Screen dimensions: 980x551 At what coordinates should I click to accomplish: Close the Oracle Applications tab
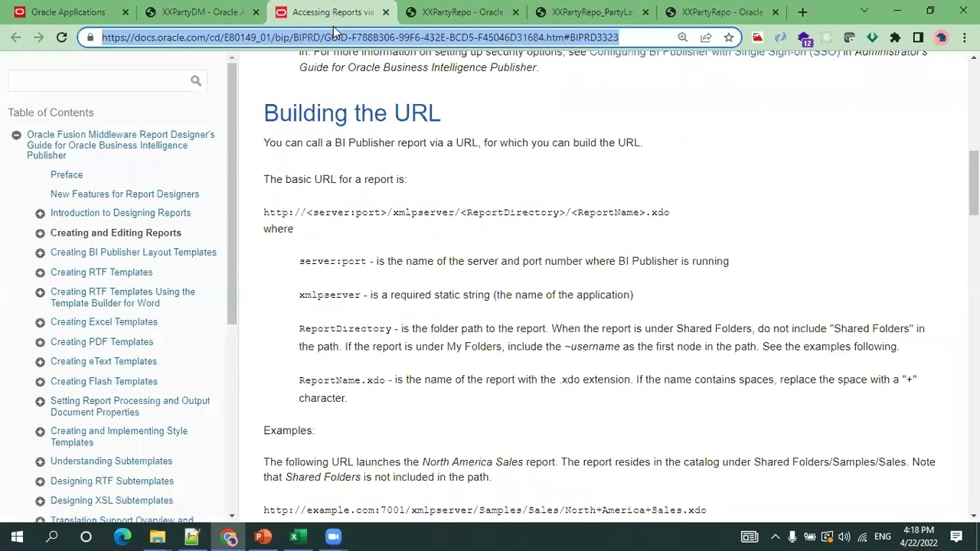pos(126,12)
